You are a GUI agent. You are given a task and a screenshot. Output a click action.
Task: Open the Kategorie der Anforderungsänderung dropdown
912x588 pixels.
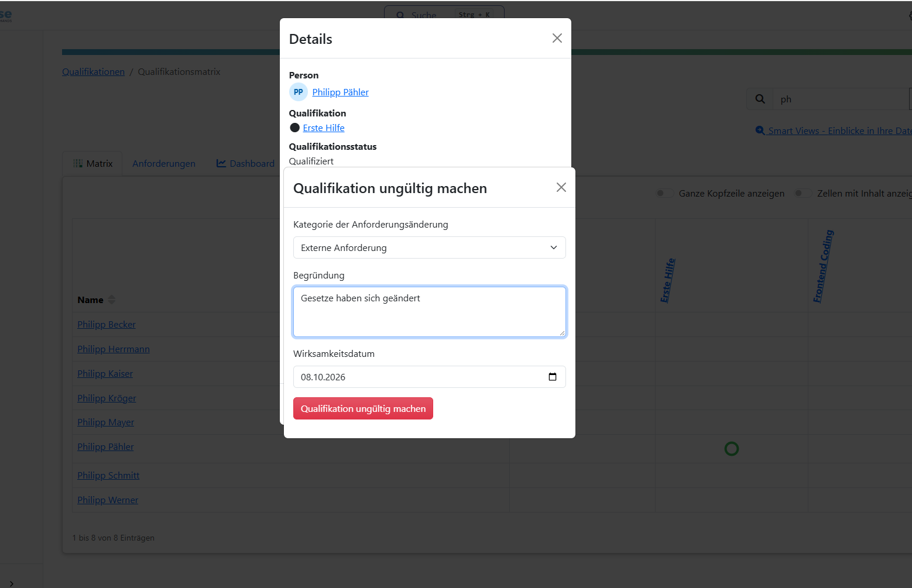click(430, 247)
